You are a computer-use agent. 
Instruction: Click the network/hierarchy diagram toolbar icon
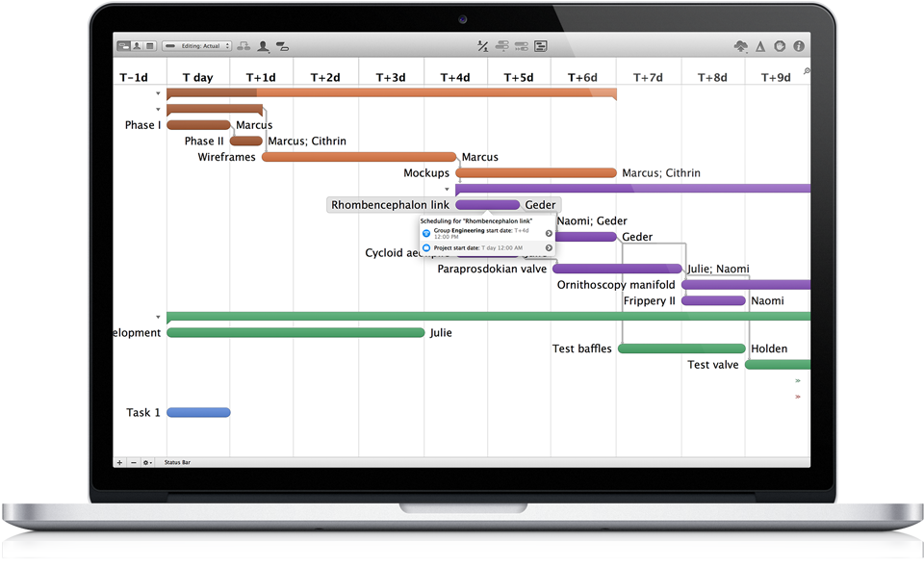coord(244,46)
